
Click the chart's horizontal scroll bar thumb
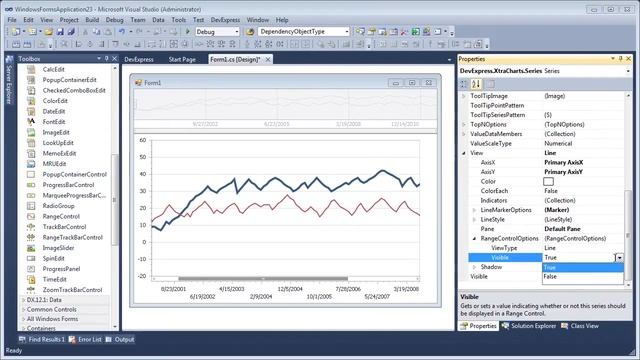(263, 279)
